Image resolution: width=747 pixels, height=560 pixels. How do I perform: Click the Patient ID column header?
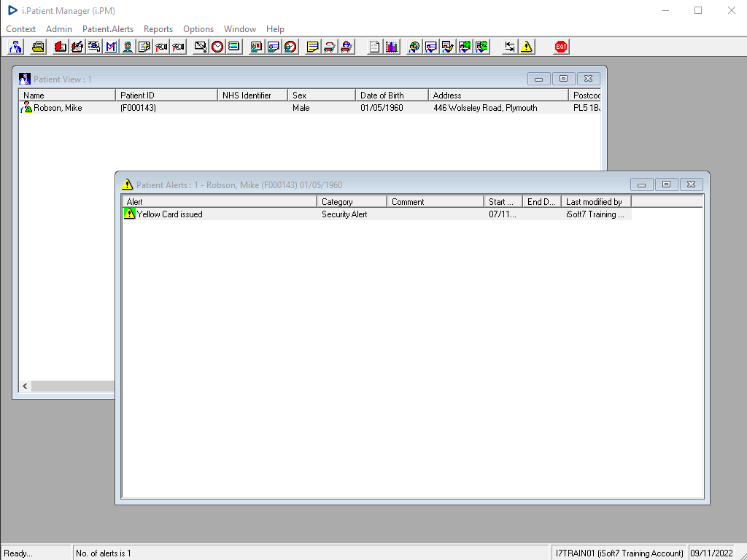click(x=166, y=96)
